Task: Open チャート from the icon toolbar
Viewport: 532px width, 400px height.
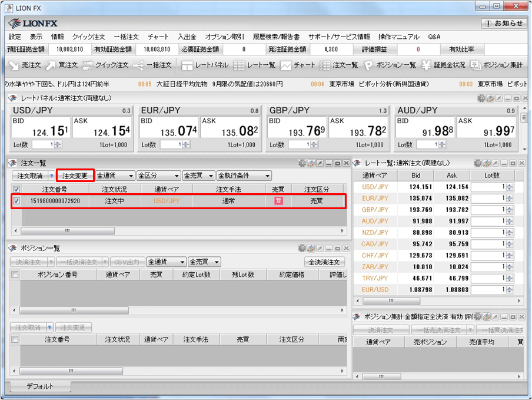Action: [298, 65]
